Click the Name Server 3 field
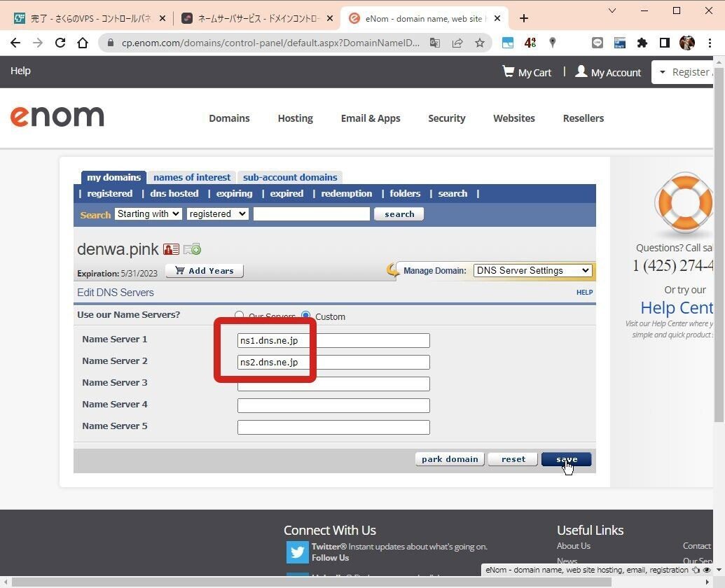The image size is (725, 588). pos(333,384)
